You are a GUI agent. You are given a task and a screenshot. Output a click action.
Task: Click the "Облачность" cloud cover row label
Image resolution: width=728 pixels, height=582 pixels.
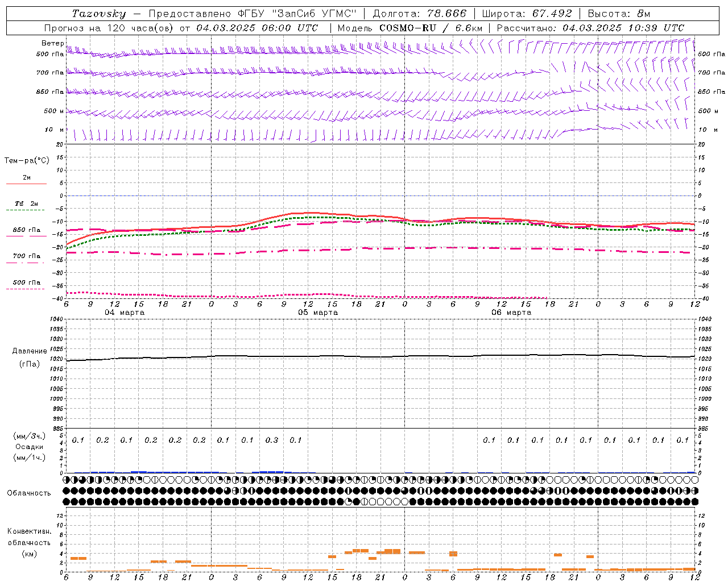29,493
